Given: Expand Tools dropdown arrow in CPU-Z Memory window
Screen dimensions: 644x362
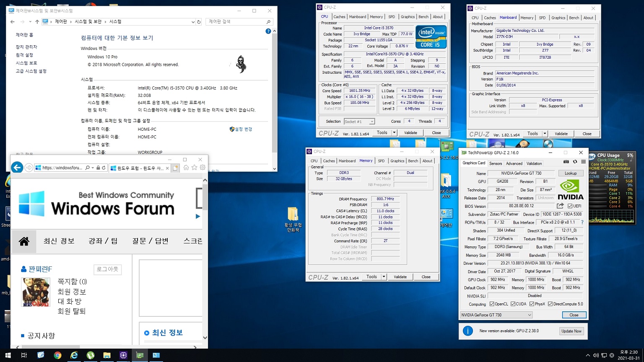Looking at the screenshot, I should (384, 277).
